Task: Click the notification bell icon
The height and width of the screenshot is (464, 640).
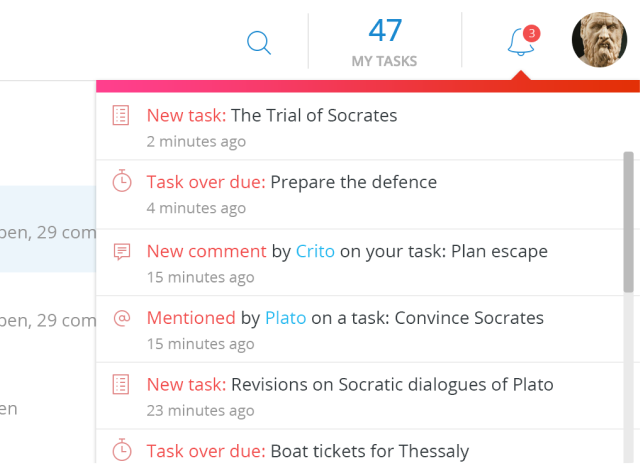Action: (519, 42)
